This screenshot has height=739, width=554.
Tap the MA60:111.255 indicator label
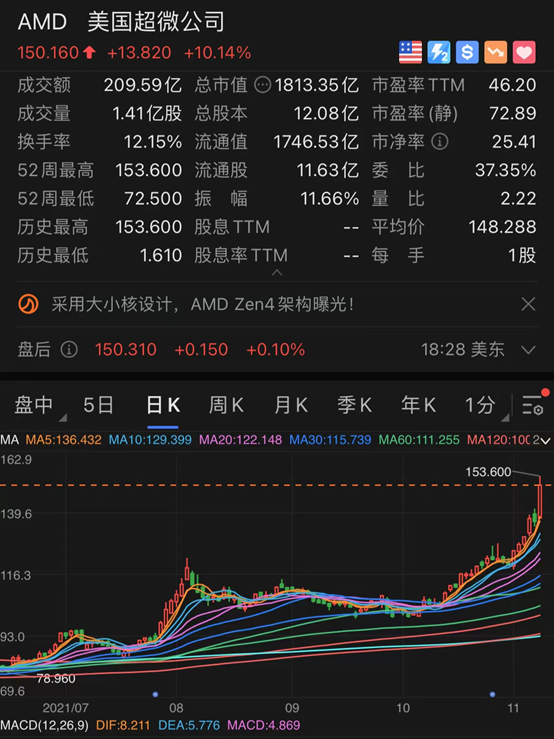[x=419, y=440]
